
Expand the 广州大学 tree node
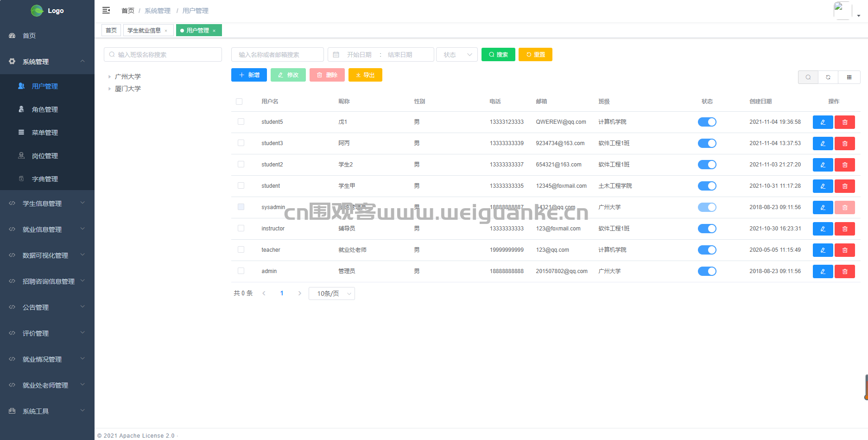pos(110,77)
